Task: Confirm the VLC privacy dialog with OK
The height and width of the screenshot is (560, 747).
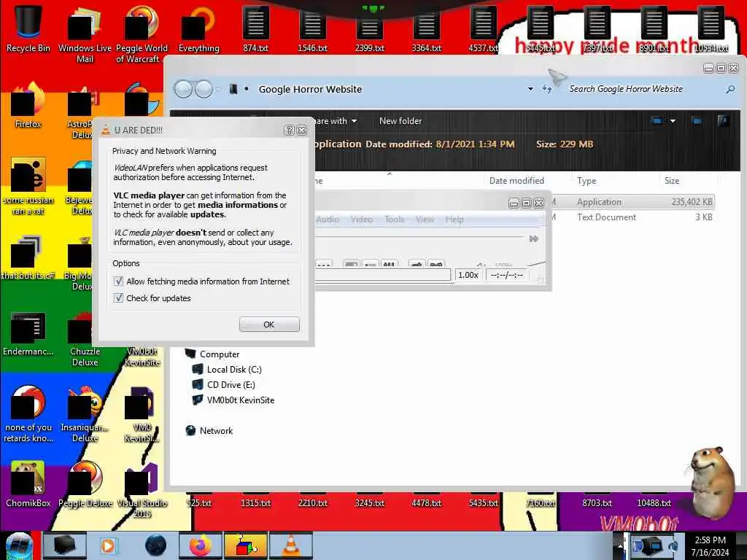Action: [x=269, y=324]
